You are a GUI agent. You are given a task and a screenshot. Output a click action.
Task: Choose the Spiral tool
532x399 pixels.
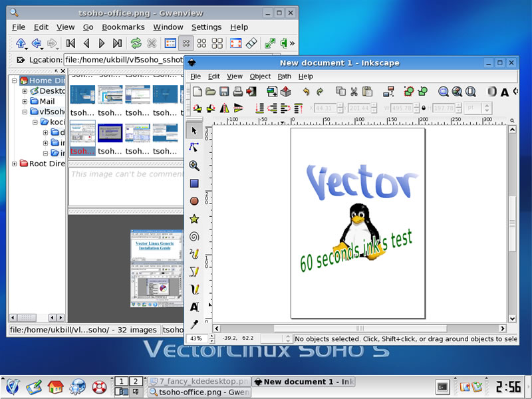pyautogui.click(x=194, y=236)
